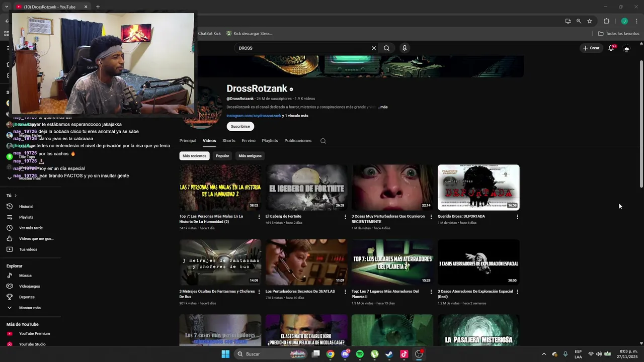This screenshot has height=362, width=644.
Task: Click the Suscribirse button
Action: tap(240, 126)
